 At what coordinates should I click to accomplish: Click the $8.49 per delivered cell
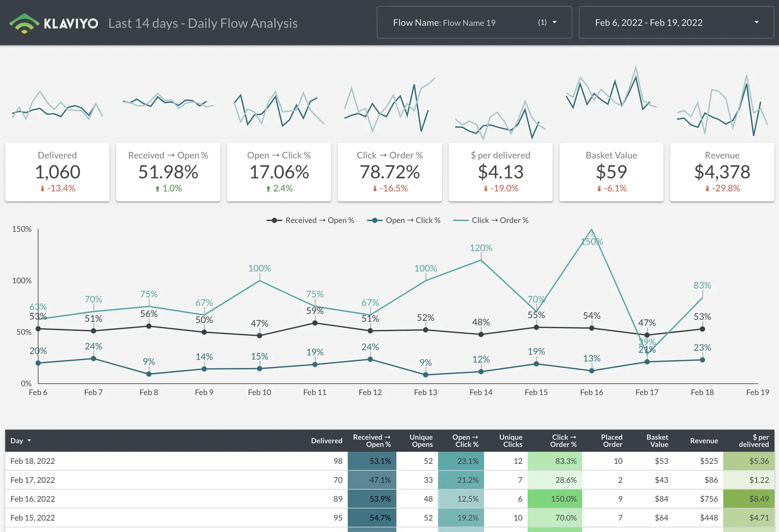[749, 499]
